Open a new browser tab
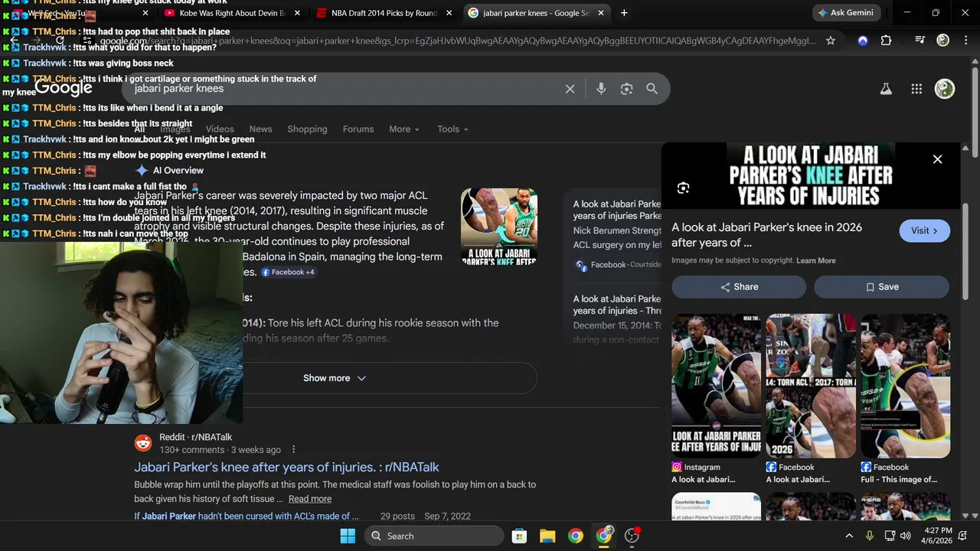Screen dimensions: 980x551 [624, 13]
